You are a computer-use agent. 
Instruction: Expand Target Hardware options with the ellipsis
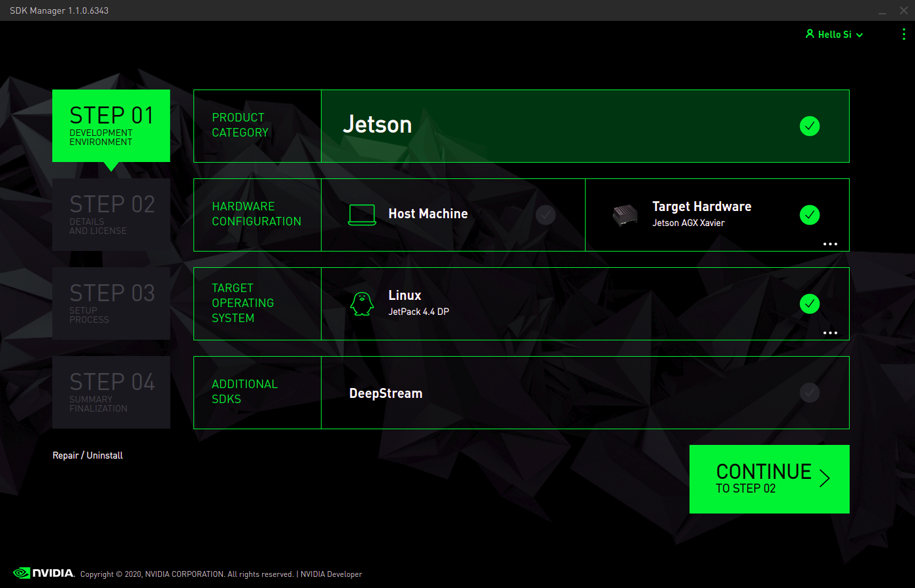tap(830, 244)
